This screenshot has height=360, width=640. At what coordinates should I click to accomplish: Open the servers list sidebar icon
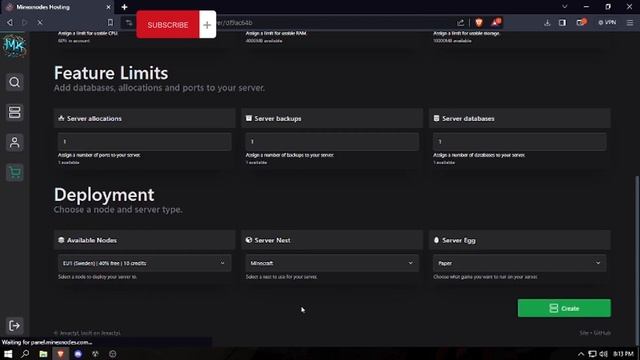(15, 112)
